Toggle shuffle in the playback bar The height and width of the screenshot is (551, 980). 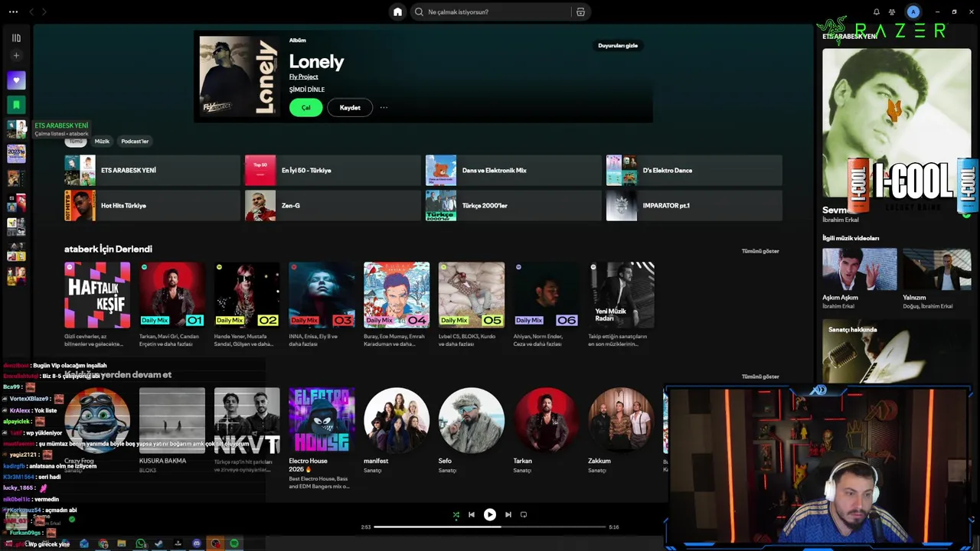pyautogui.click(x=456, y=515)
